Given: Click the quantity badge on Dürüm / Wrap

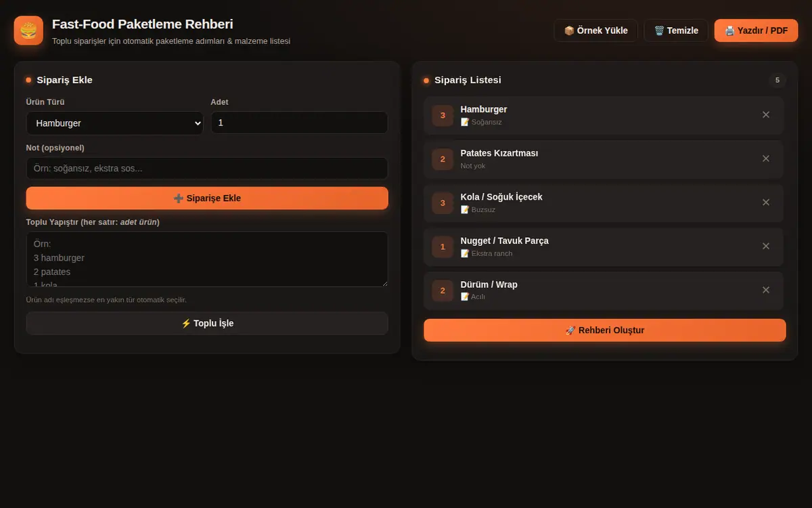Looking at the screenshot, I should coord(443,291).
